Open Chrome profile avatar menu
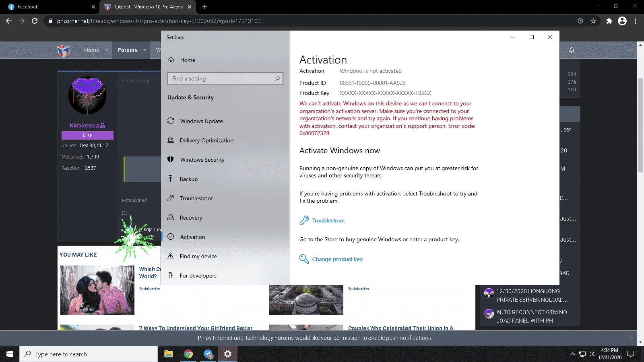The width and height of the screenshot is (644, 362). click(x=622, y=21)
